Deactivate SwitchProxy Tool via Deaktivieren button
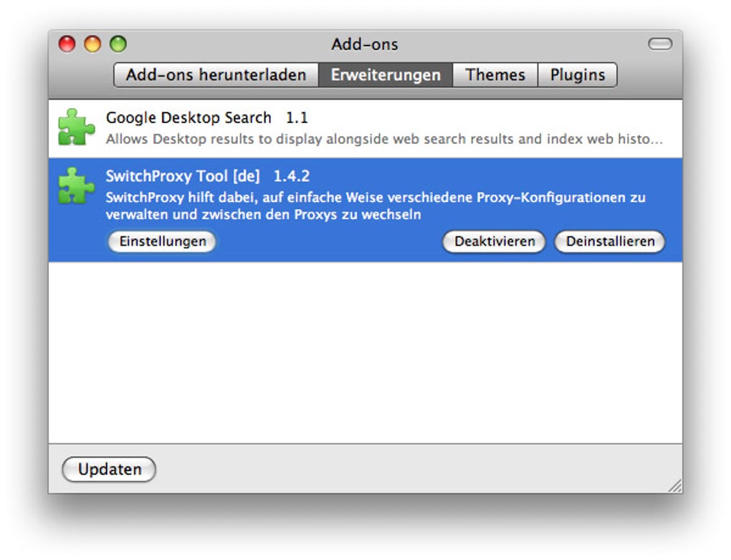The width and height of the screenshot is (731, 560). 493,241
